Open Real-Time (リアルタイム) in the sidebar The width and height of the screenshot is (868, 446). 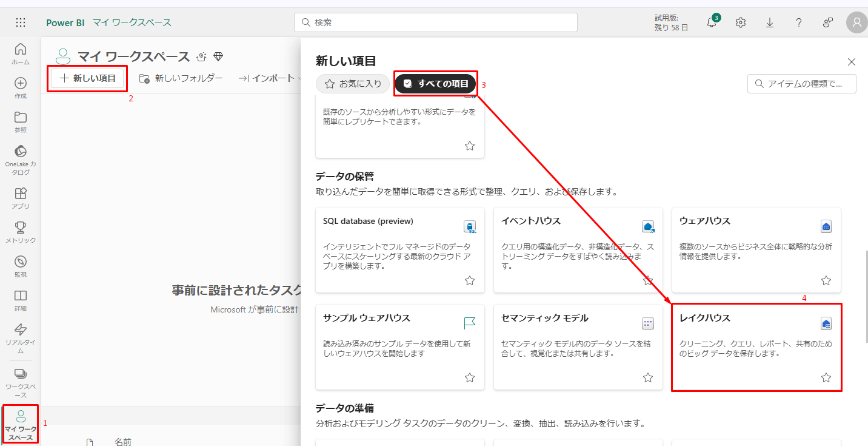(21, 338)
